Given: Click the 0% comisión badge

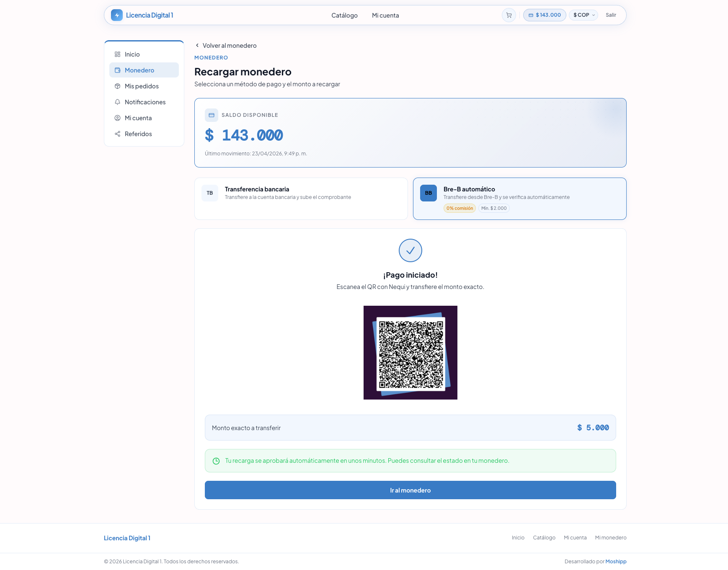Looking at the screenshot, I should (460, 208).
